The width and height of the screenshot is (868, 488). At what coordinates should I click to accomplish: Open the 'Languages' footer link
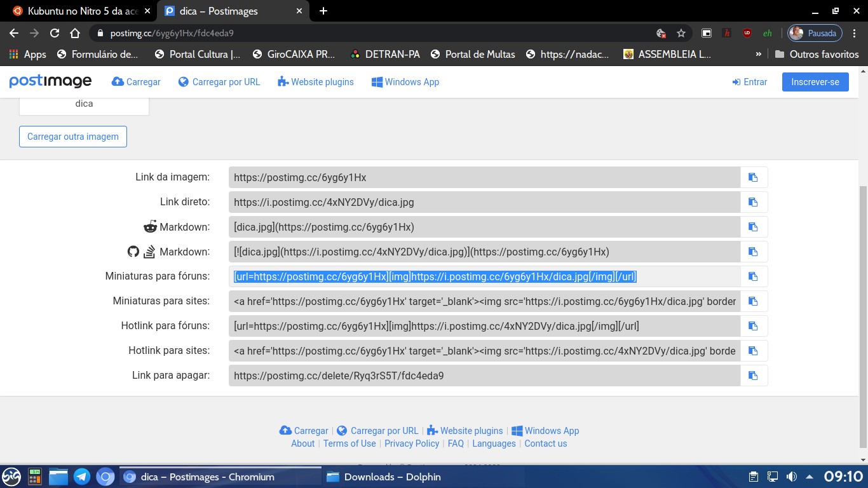(x=494, y=444)
